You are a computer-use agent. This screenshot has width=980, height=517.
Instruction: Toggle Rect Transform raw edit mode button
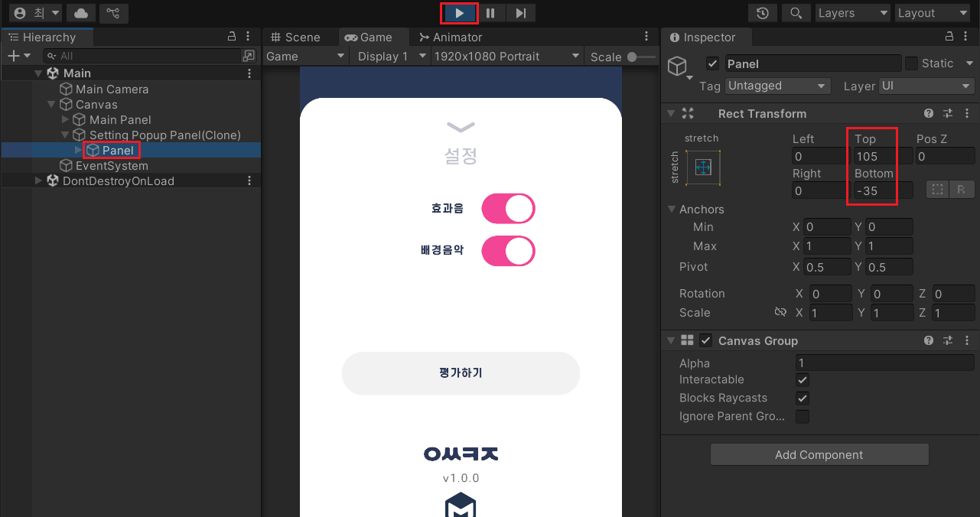pyautogui.click(x=962, y=190)
